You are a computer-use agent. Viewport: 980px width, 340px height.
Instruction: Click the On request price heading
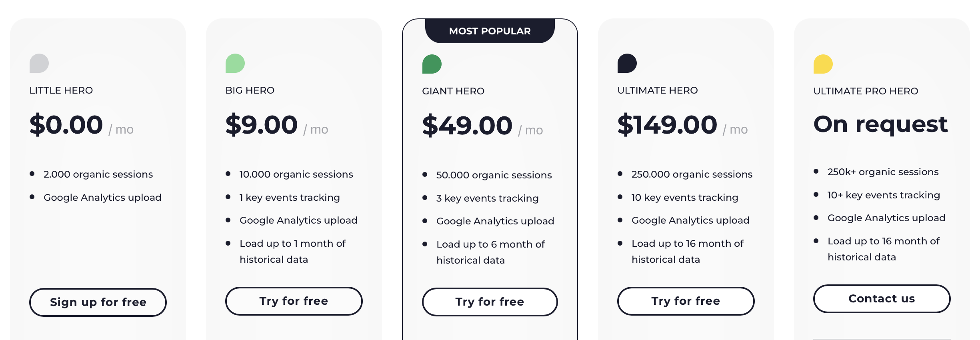(881, 124)
